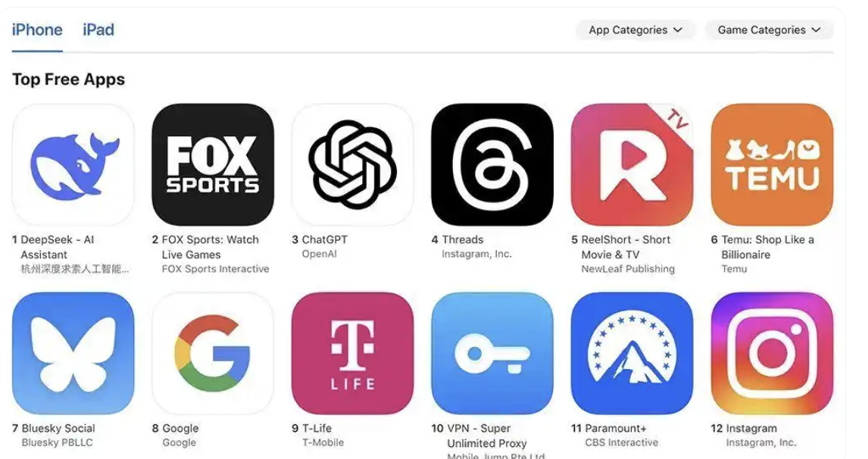Screen dimensions: 868x459
Task: Expand the Game Categories dropdown
Action: pyautogui.click(x=769, y=30)
